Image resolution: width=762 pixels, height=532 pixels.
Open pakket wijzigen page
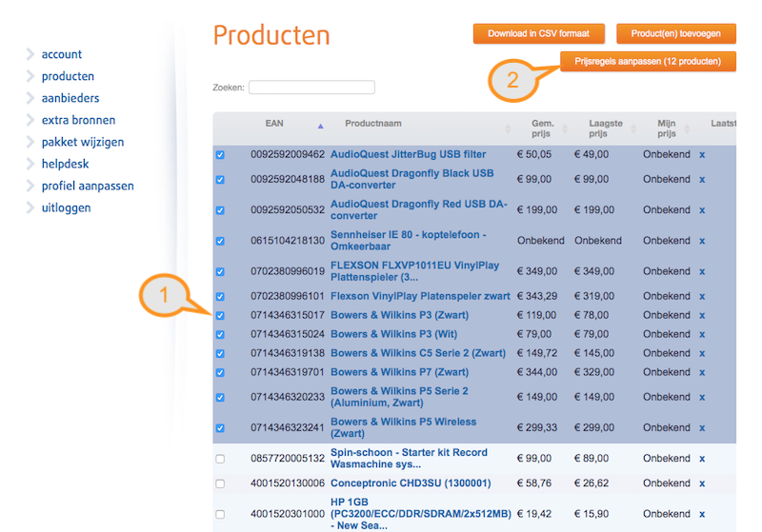(x=83, y=142)
